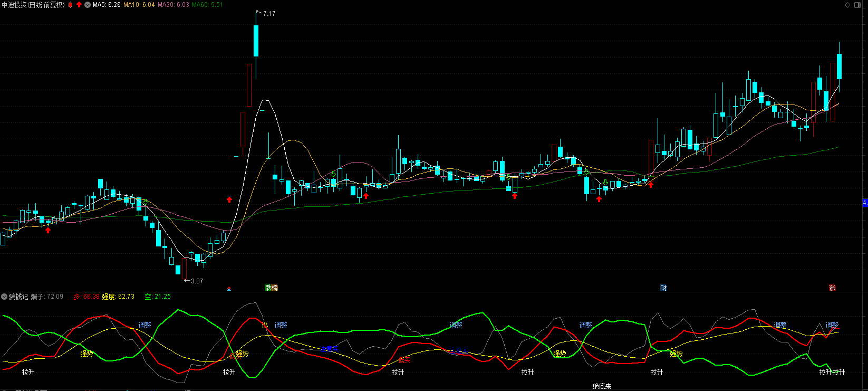Click the 跌榜 event marker
868x391 pixels.
click(271, 288)
